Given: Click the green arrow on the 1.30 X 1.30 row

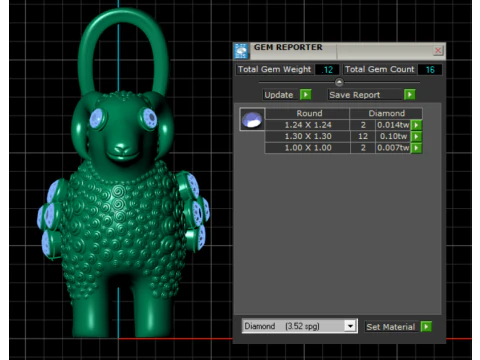Looking at the screenshot, I should coord(416,136).
